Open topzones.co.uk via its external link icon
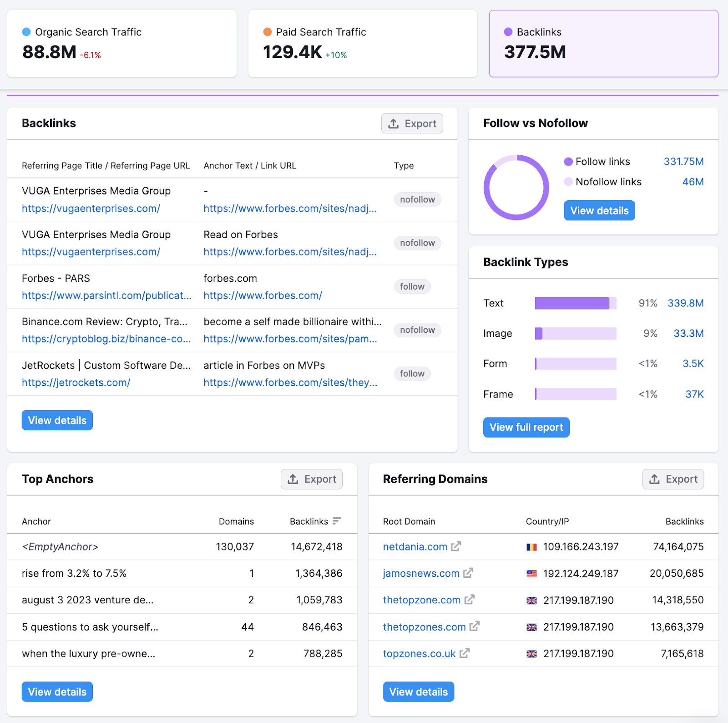Image resolution: width=728 pixels, height=723 pixels. [x=465, y=653]
